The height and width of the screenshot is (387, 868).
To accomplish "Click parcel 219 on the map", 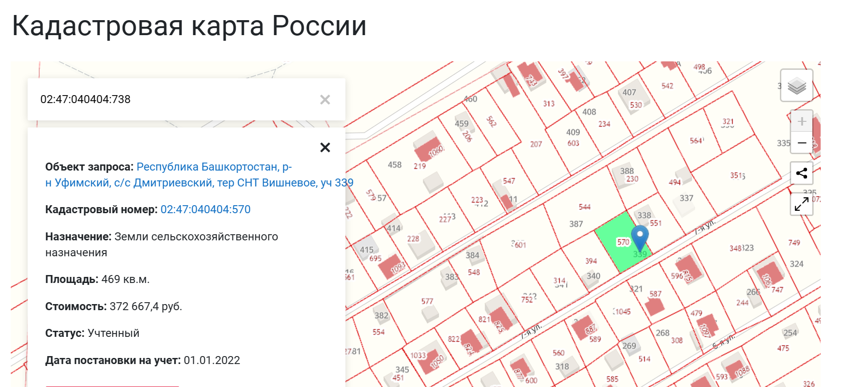I will coord(419,166).
